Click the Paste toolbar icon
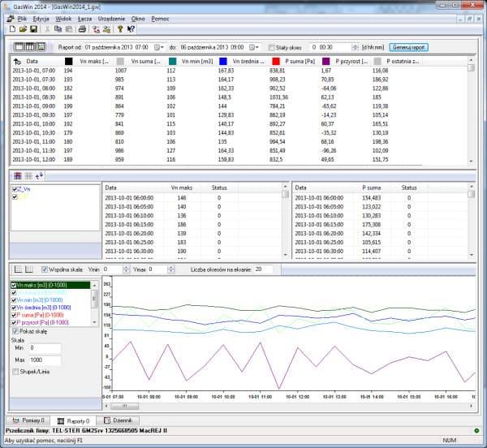Screen dimensions: 487x448 coord(69,29)
